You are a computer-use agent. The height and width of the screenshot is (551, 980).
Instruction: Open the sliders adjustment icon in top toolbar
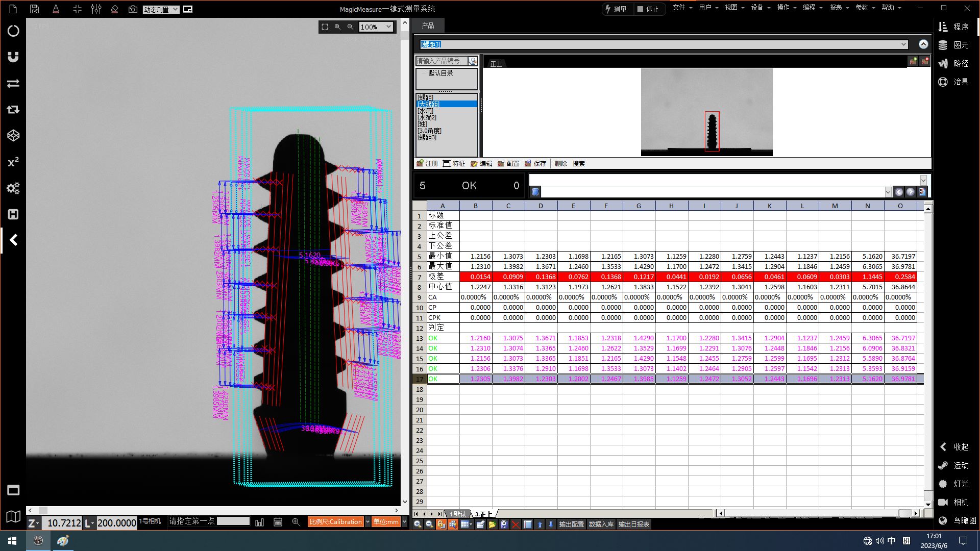(x=96, y=9)
